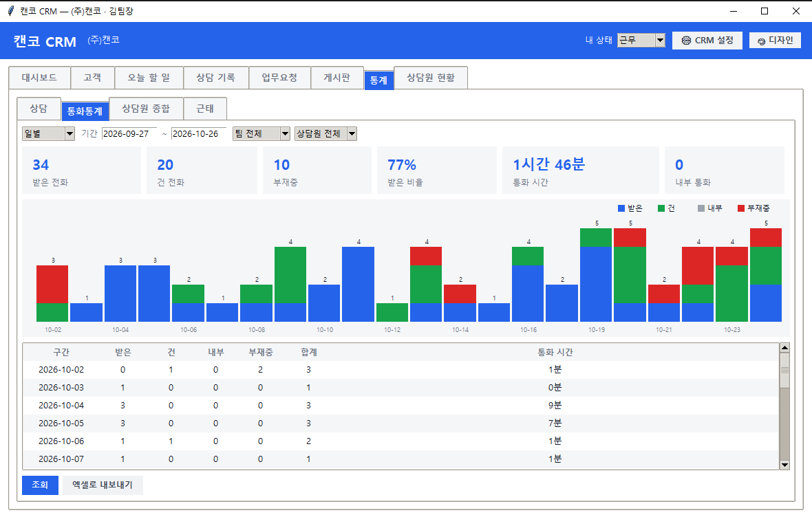This screenshot has height=517, width=812.
Task: Open the 팀 전체 dropdown
Action: [261, 133]
